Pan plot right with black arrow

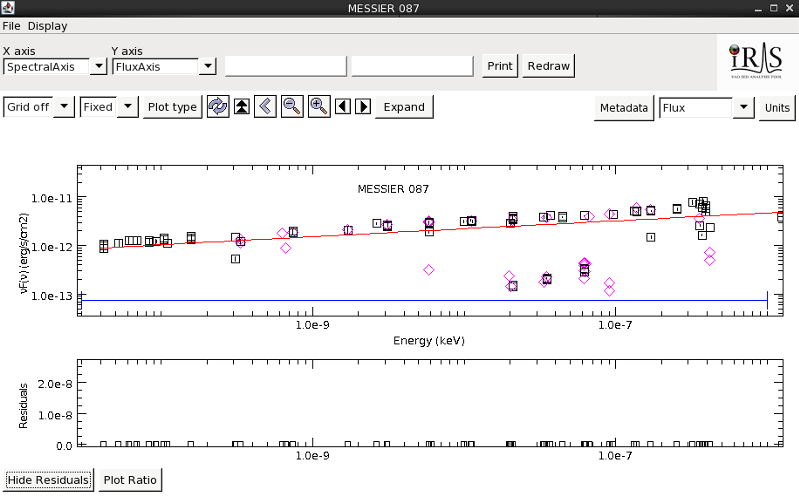point(363,107)
